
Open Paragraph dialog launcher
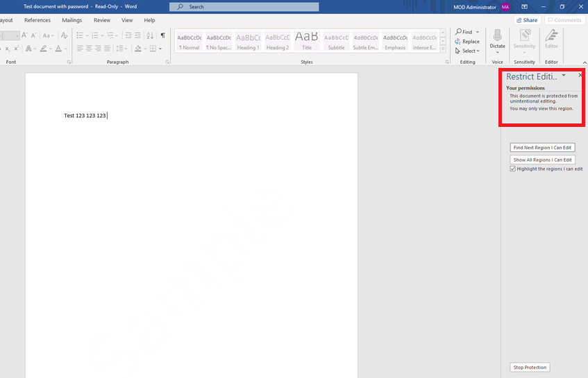point(167,62)
